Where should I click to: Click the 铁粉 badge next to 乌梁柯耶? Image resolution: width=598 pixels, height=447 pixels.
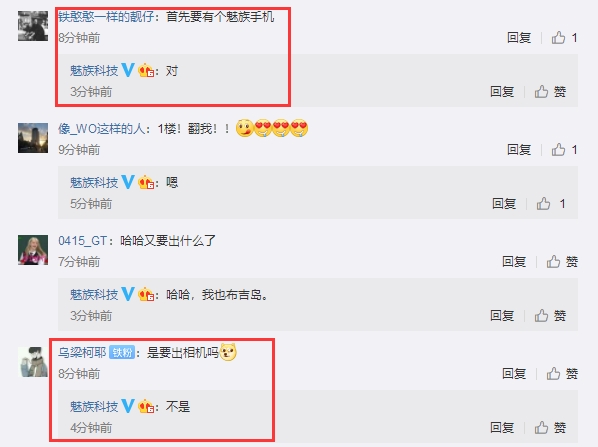tap(122, 352)
